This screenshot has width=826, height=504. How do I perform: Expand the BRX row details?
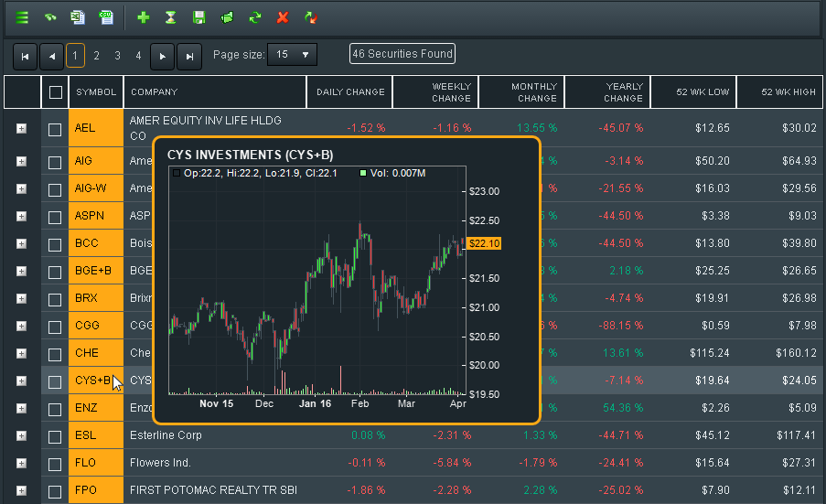pos(21,298)
